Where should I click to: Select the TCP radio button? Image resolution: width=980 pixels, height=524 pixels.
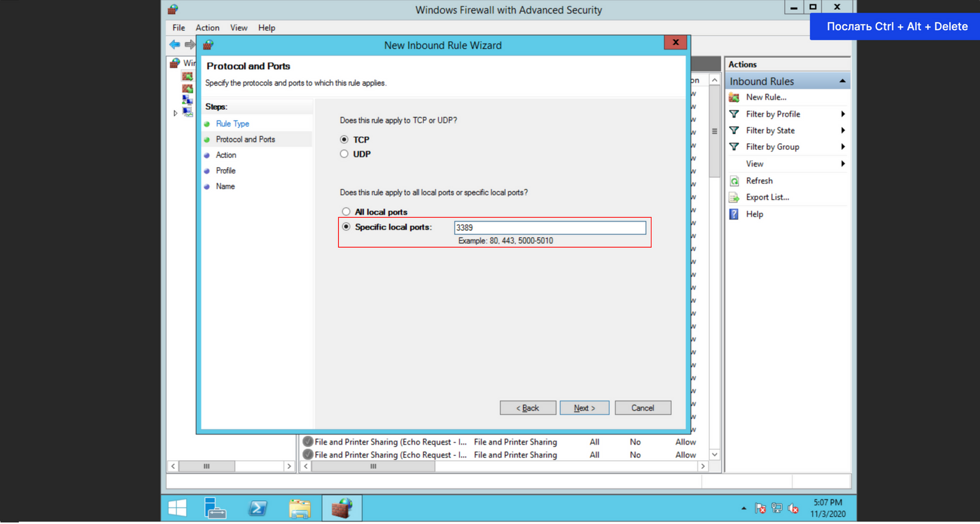click(x=344, y=140)
